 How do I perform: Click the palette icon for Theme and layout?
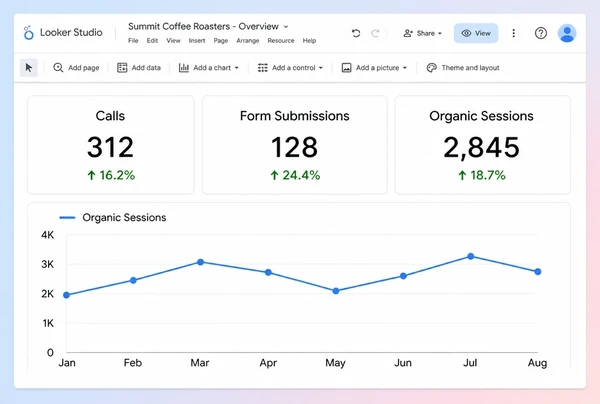click(432, 68)
